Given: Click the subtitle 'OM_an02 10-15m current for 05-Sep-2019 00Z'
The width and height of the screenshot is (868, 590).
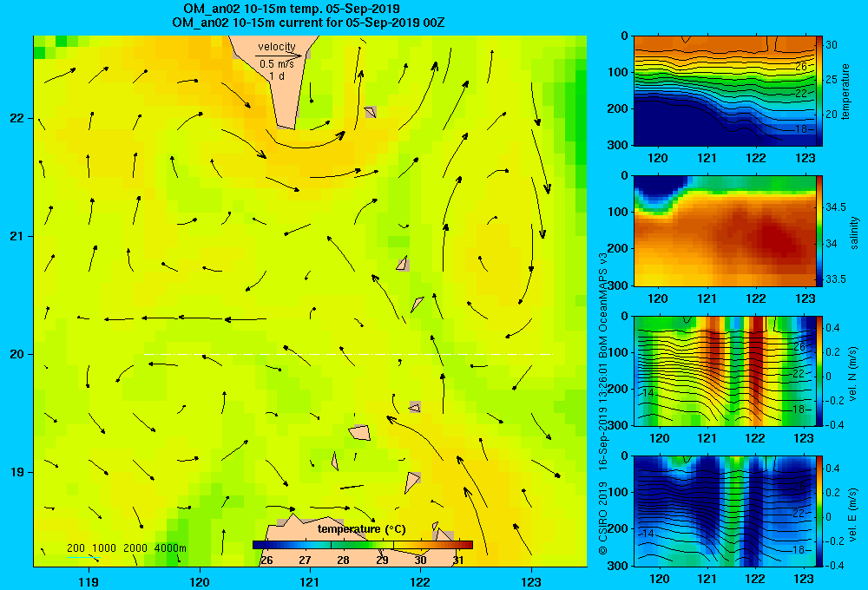Looking at the screenshot, I should (308, 23).
